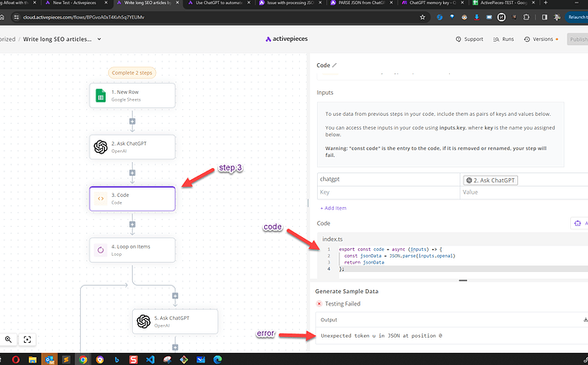Click code line with JSON.parse
Image resolution: width=588 pixels, height=365 pixels.
click(400, 256)
